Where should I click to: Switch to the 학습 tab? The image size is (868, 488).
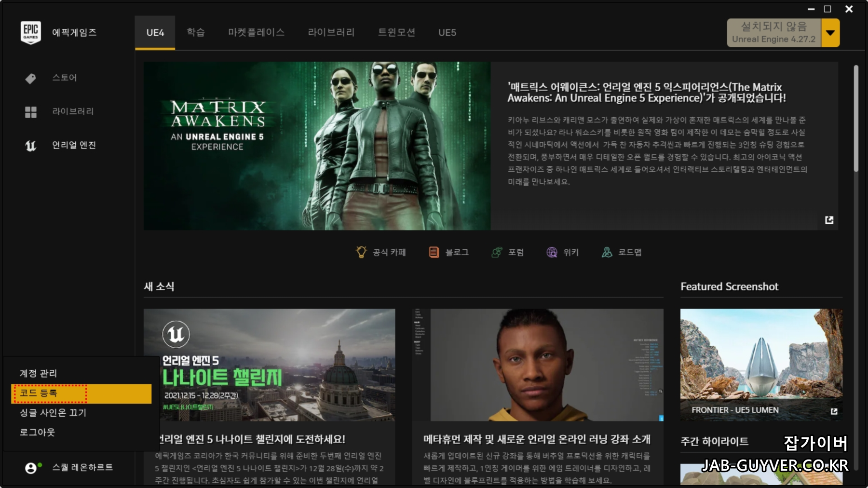tap(196, 33)
